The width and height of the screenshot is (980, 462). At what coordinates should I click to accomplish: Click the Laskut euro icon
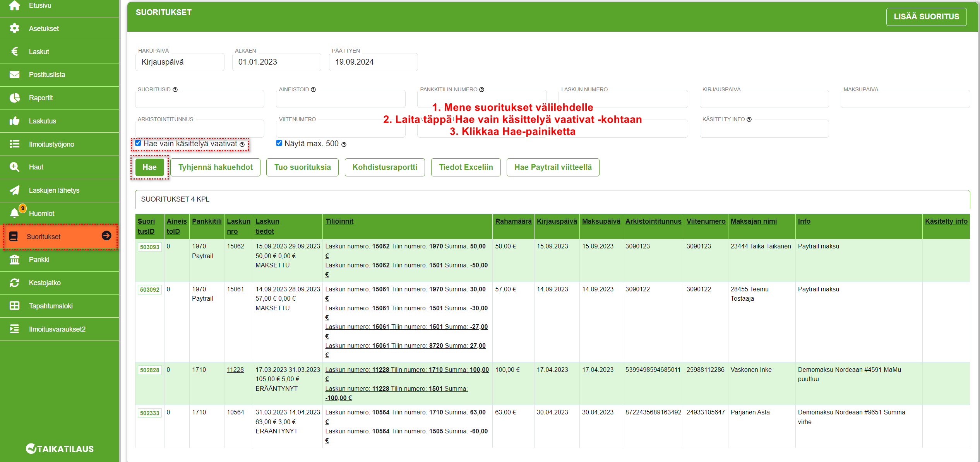tap(14, 51)
